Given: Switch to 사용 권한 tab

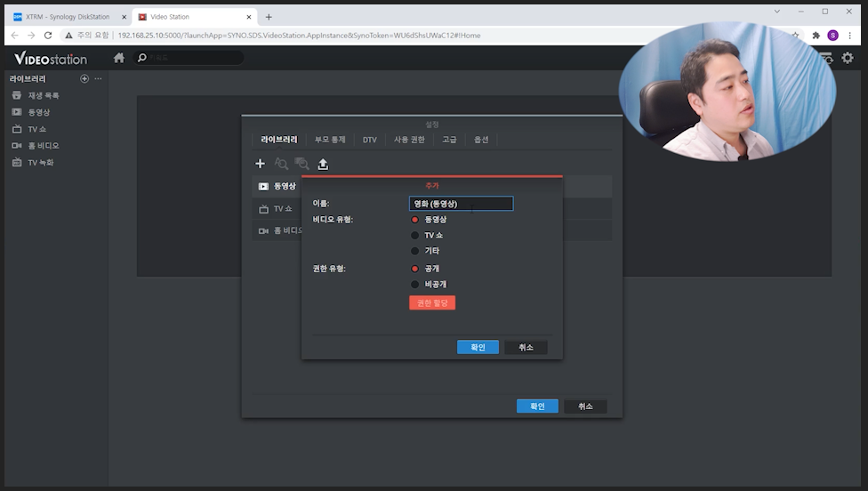Looking at the screenshot, I should [409, 140].
